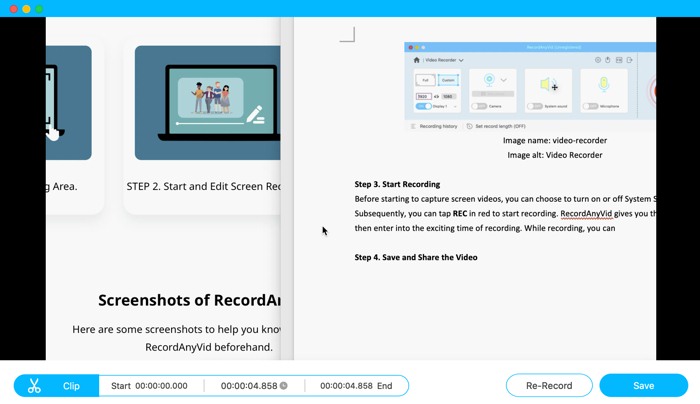Click the underlined RecordAnyVid word in document
This screenshot has height=404, width=700.
tap(586, 213)
